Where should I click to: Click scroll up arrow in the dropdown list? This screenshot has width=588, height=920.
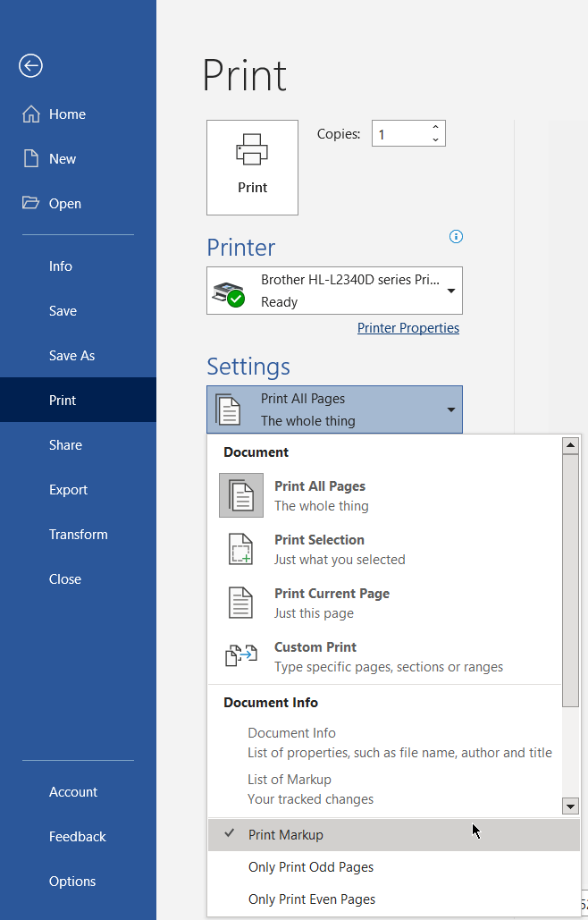[570, 445]
